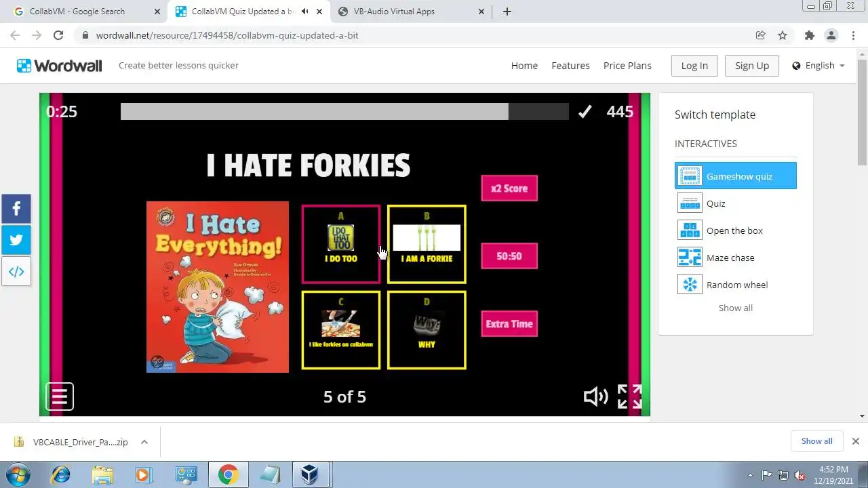
Task: Share on Facebook sidebar icon
Action: [x=16, y=209]
